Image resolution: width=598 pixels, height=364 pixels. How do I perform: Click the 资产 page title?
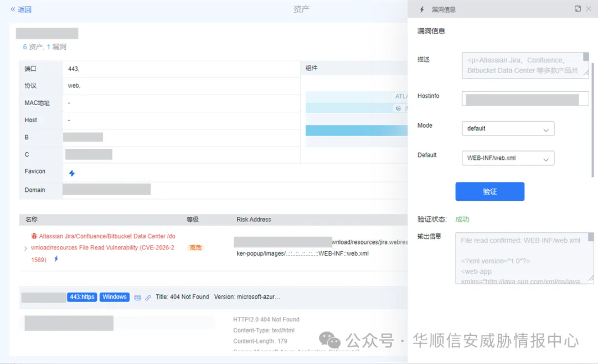point(301,9)
